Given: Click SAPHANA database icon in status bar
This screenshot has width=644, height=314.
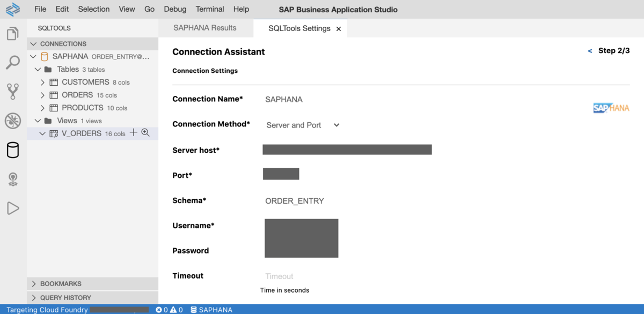Looking at the screenshot, I should [x=194, y=310].
